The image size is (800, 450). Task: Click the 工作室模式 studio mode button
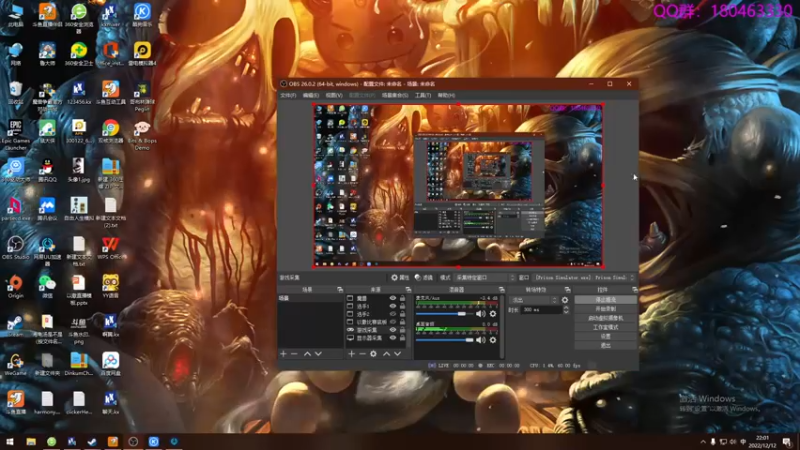click(x=606, y=328)
